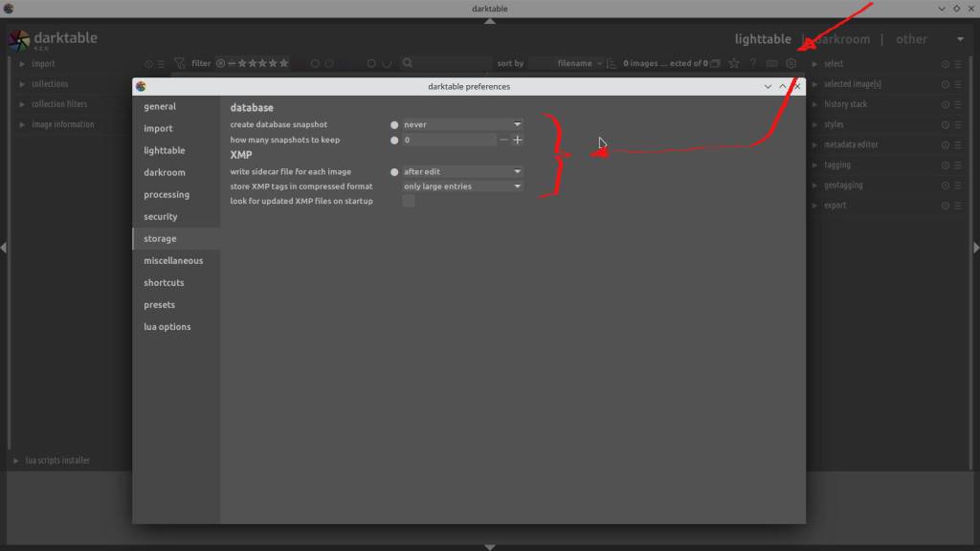Open presets preferences tab

176,305
